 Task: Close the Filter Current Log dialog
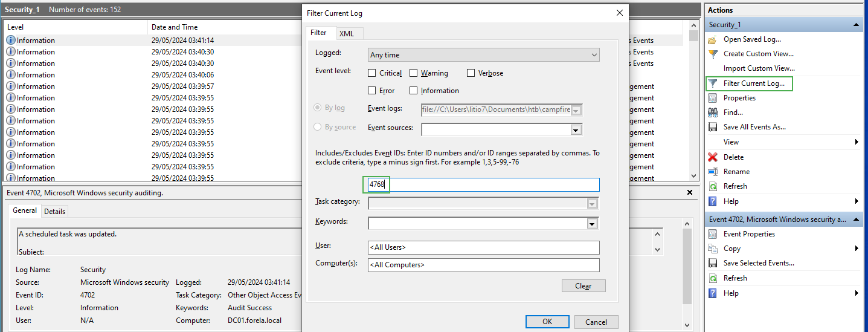click(x=619, y=13)
